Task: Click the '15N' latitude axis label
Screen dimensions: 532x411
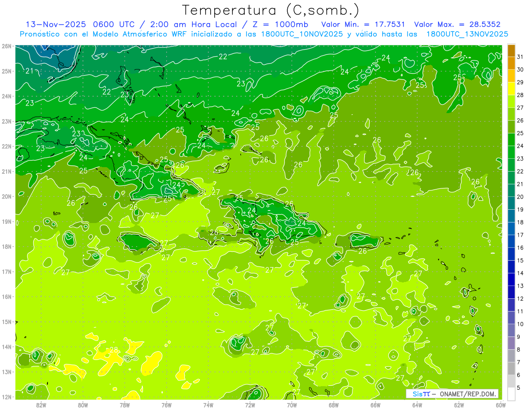Action: 7,321
